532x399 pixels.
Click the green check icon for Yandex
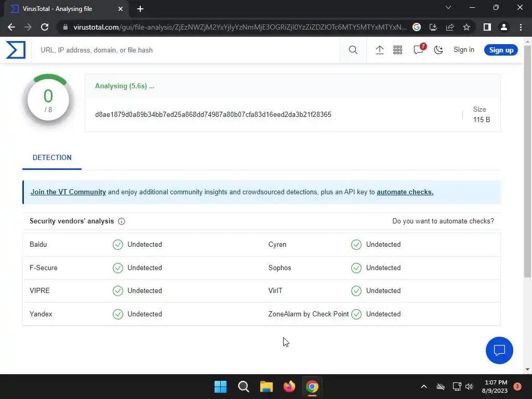pos(118,314)
